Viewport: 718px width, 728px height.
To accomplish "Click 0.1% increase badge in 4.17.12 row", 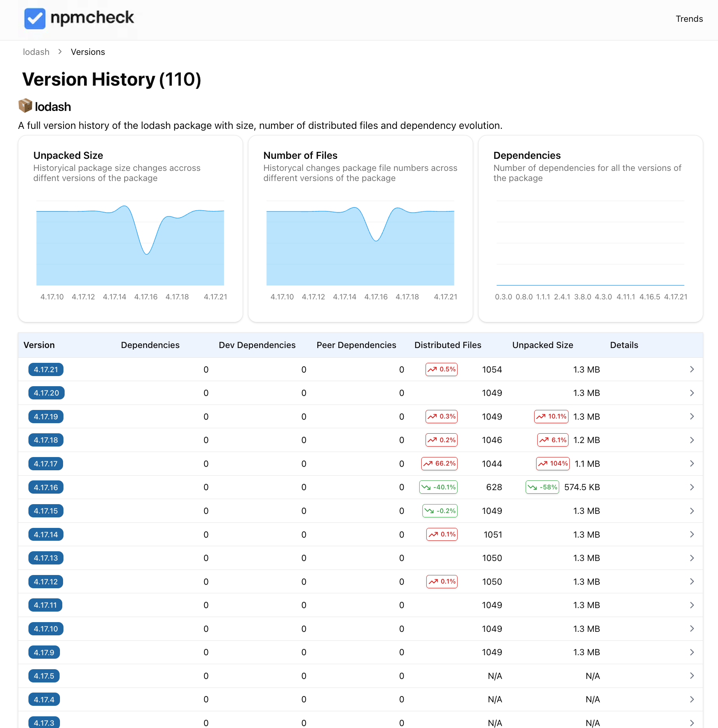I will pyautogui.click(x=442, y=581).
